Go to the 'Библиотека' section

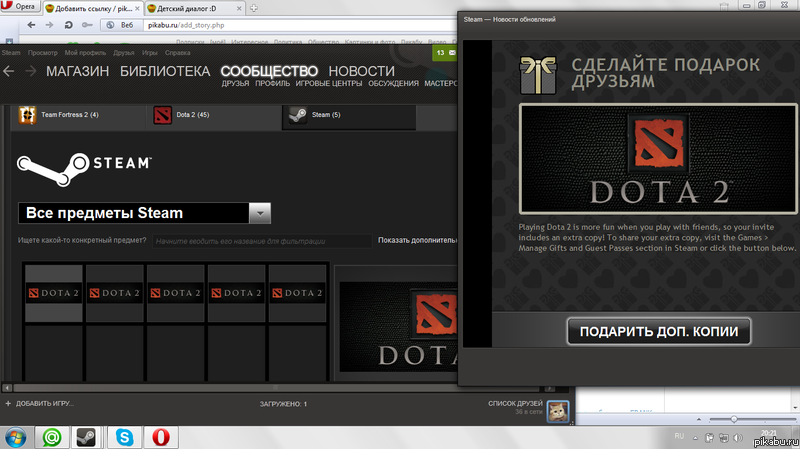pyautogui.click(x=165, y=71)
